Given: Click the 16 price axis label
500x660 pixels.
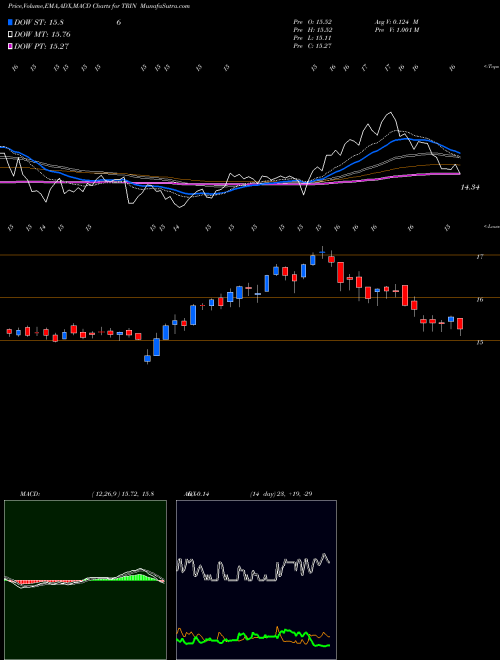Looking at the screenshot, I should click(480, 300).
